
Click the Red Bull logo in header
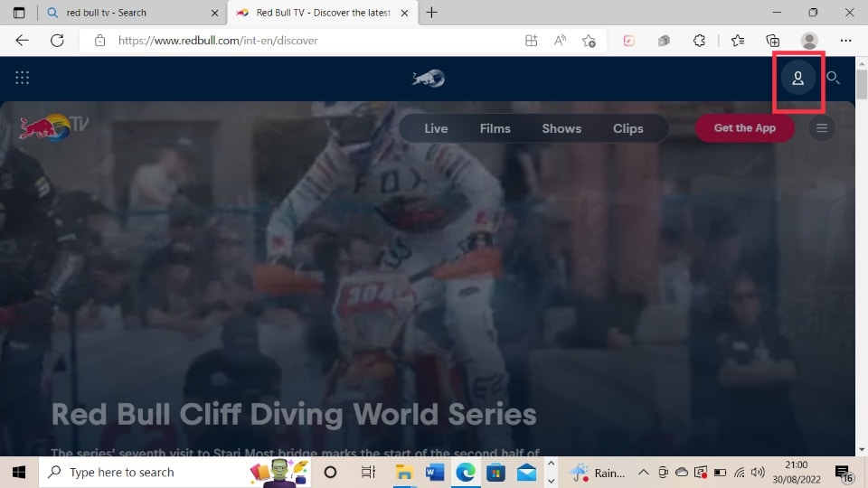click(429, 78)
